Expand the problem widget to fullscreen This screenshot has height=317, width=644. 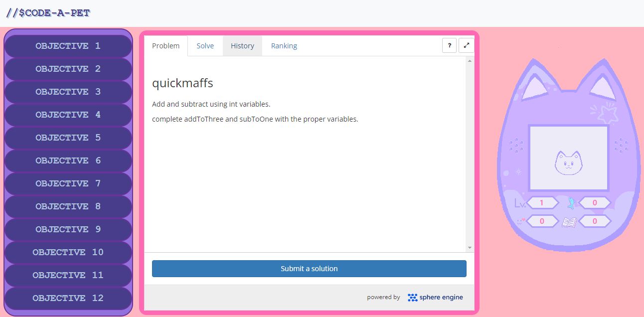(466, 45)
